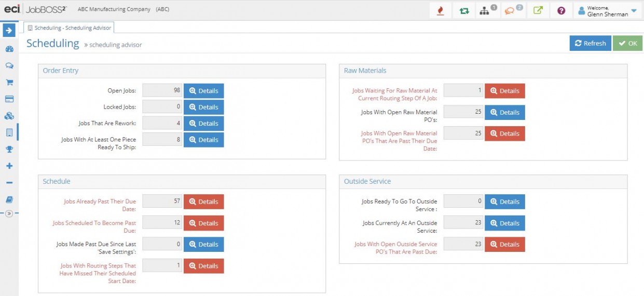This screenshot has width=644, height=296.
Task: Open the Glenn Sherman user dropdown
Action: [x=608, y=11]
